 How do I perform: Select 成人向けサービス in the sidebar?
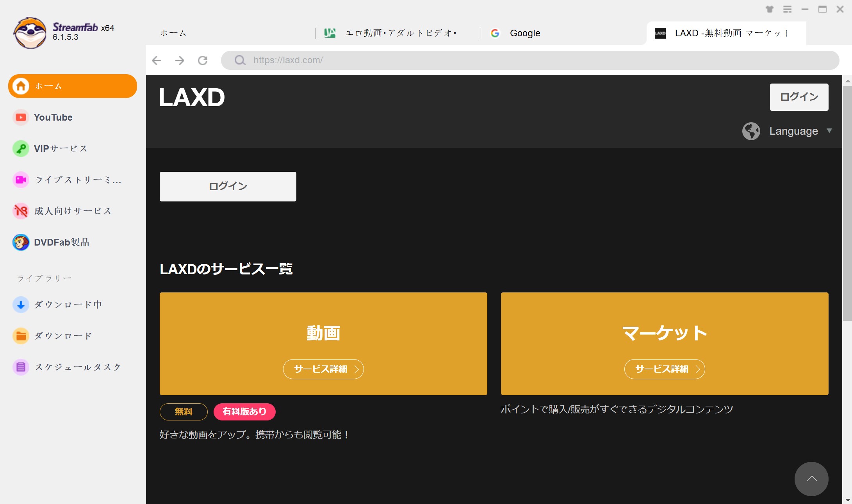tap(73, 211)
